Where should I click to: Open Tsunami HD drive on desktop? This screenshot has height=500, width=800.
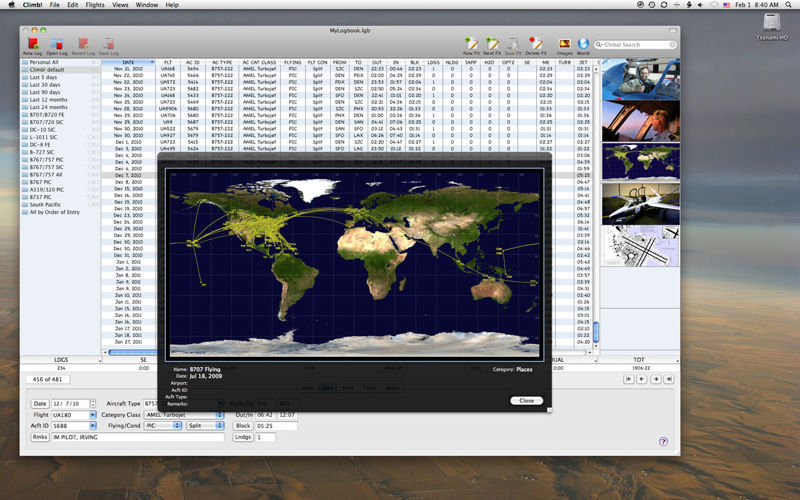[x=769, y=23]
